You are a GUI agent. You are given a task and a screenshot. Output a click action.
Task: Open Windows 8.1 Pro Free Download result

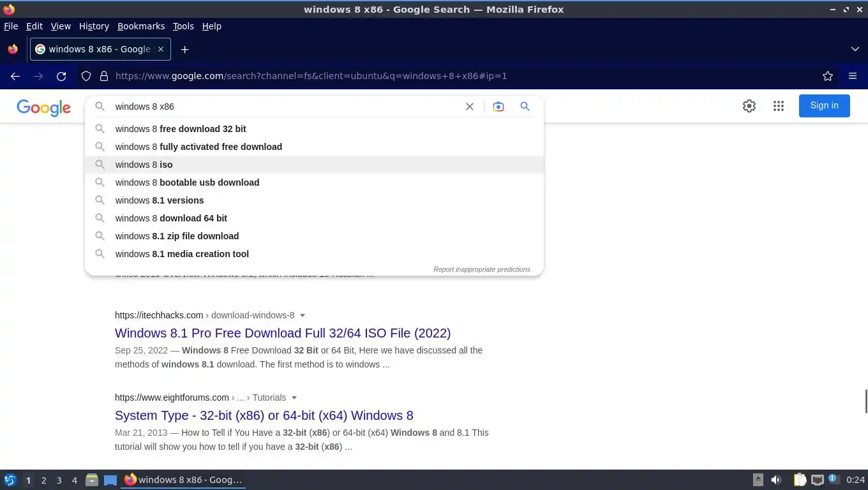283,333
